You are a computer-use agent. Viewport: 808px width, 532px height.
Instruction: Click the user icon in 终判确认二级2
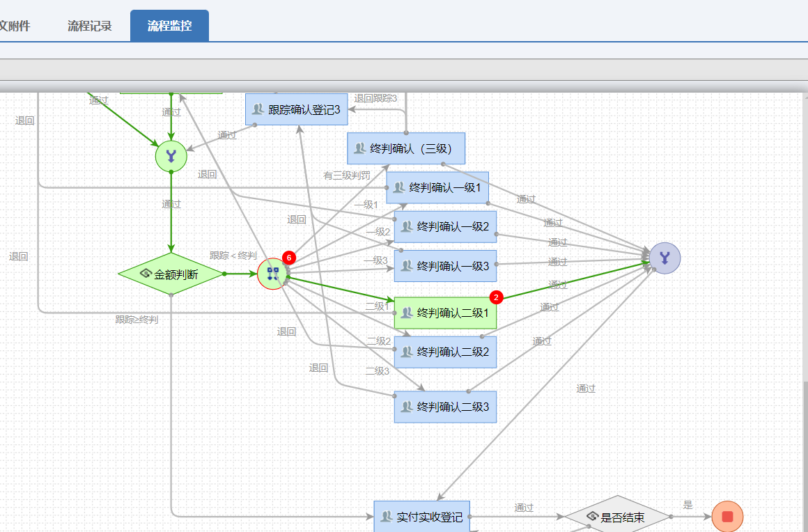pyautogui.click(x=407, y=352)
